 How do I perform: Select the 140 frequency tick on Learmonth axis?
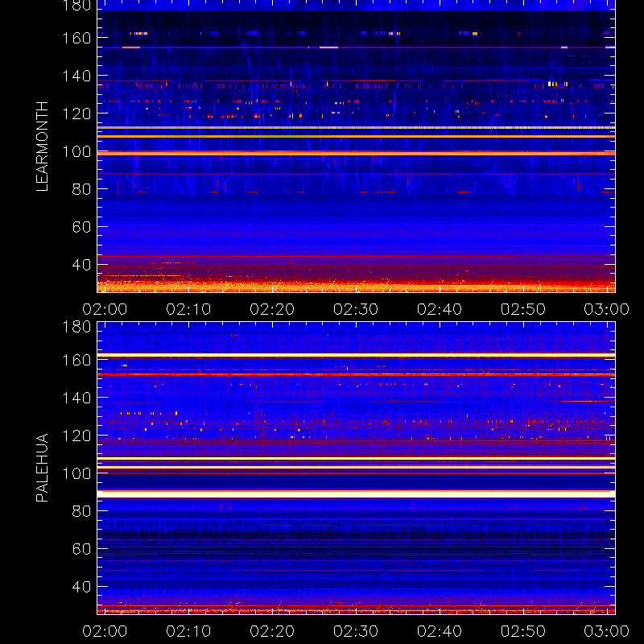[x=76, y=76]
